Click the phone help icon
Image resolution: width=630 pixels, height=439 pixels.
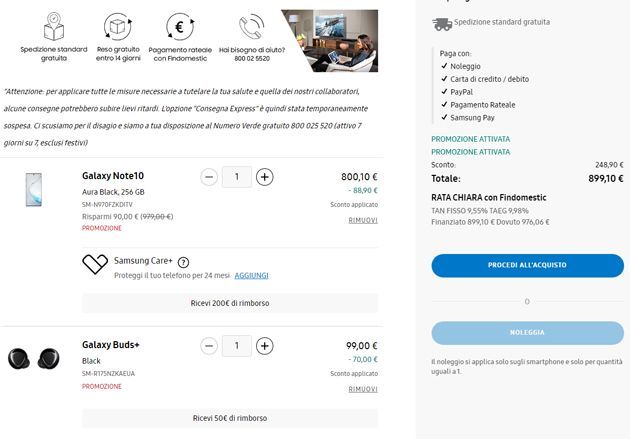tap(250, 26)
